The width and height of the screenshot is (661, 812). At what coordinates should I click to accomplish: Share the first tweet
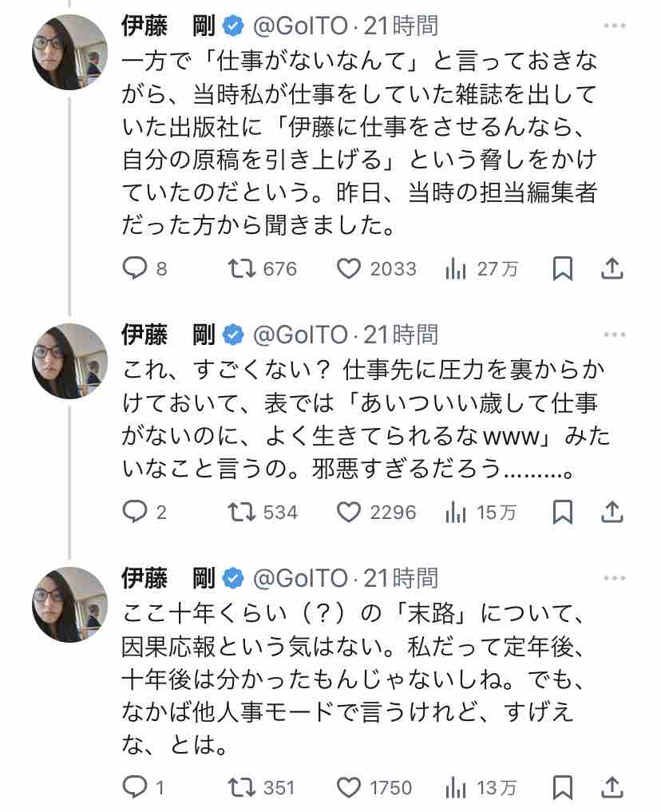tap(612, 269)
